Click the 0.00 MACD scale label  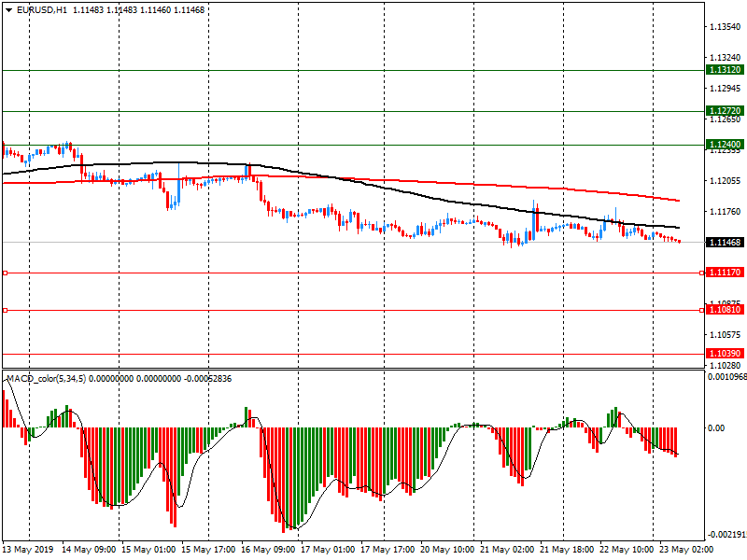[716, 428]
